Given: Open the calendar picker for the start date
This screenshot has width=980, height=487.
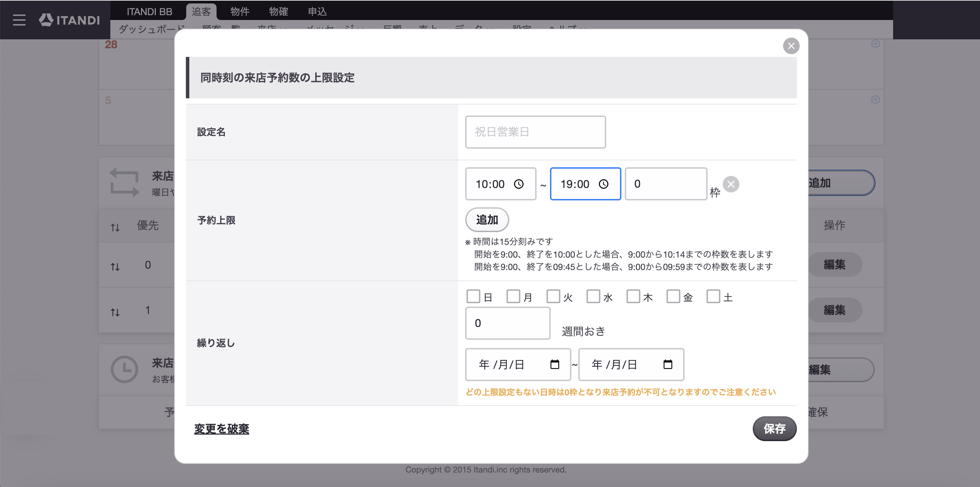Looking at the screenshot, I should pyautogui.click(x=555, y=365).
